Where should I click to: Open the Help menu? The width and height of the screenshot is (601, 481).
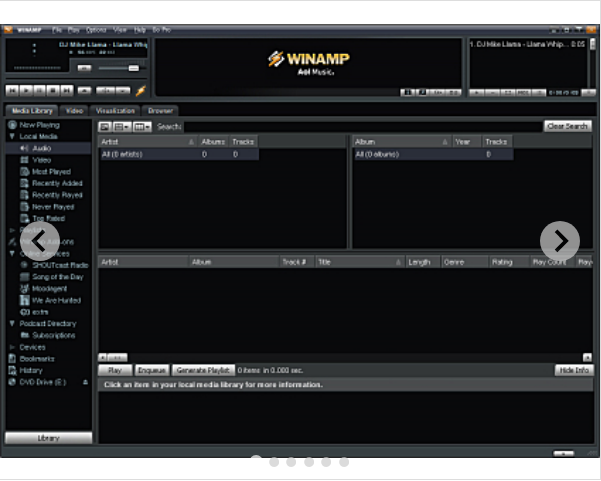click(x=140, y=30)
